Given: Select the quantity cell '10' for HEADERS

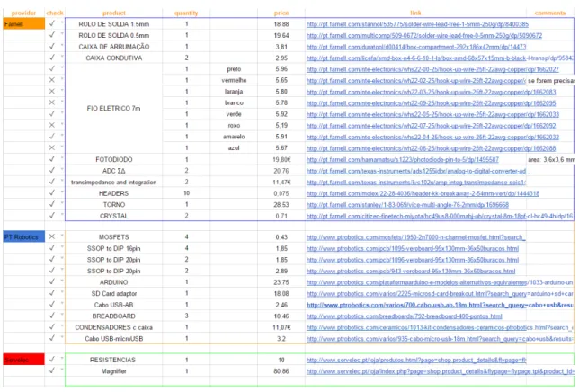Looking at the screenshot, I should click(186, 193).
